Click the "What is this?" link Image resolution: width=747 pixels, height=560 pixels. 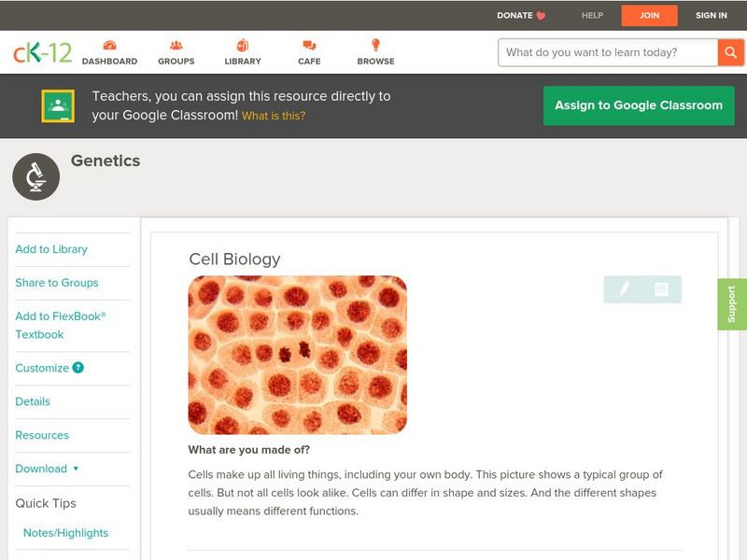(x=274, y=116)
